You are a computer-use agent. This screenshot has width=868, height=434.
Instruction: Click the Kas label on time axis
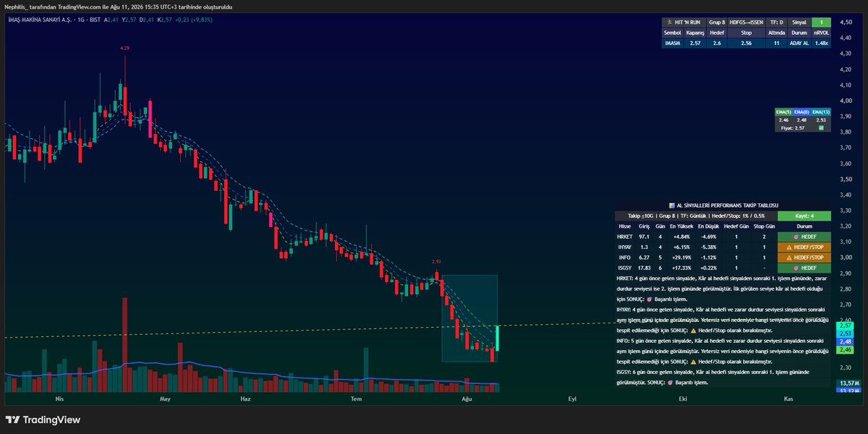(788, 399)
